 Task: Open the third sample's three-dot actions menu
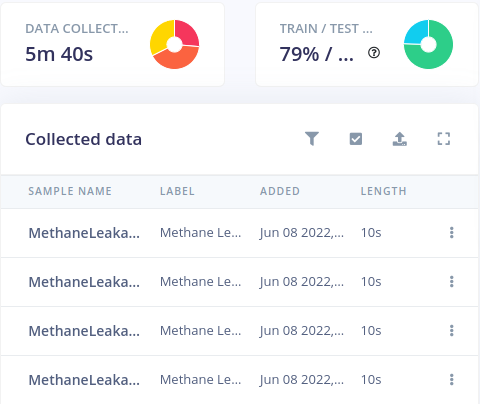pos(452,330)
